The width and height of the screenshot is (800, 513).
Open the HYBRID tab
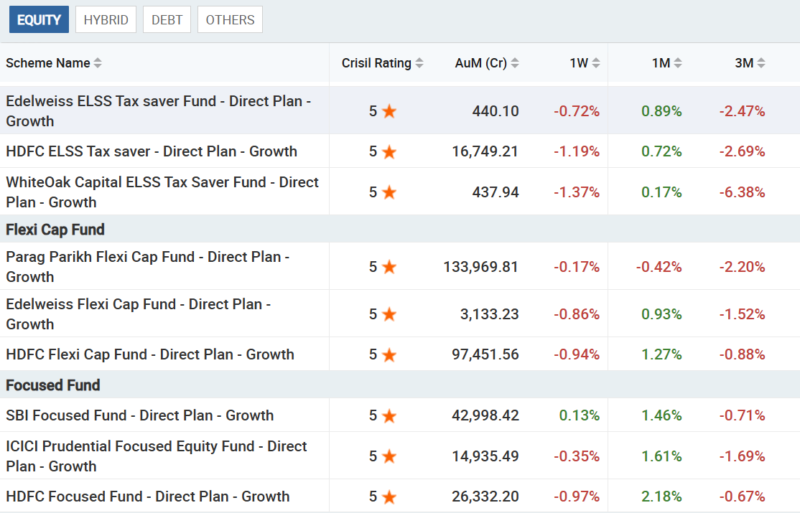click(x=106, y=20)
